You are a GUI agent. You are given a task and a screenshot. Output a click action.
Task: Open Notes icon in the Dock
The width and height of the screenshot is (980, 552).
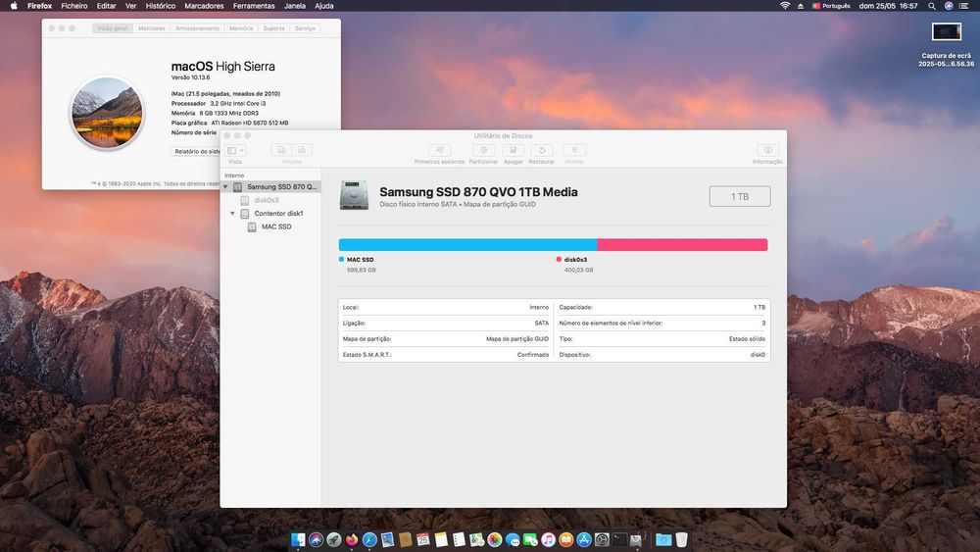(x=441, y=539)
